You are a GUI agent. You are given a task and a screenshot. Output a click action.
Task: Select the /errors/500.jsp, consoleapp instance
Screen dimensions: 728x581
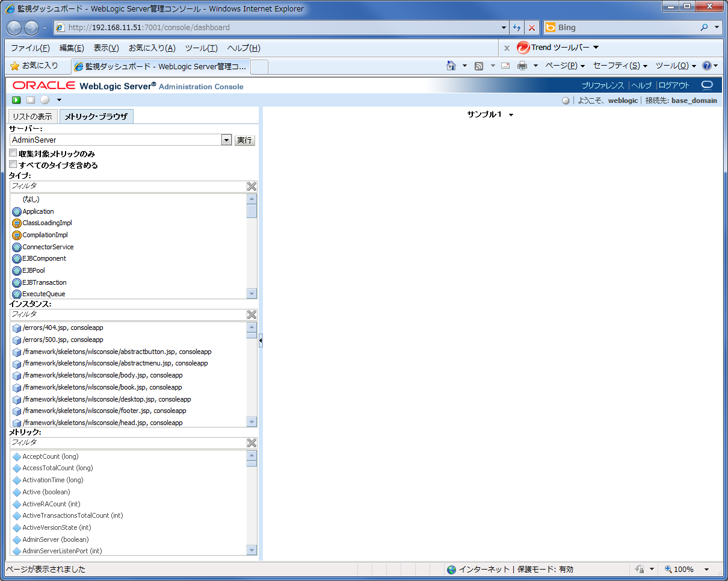point(129,340)
